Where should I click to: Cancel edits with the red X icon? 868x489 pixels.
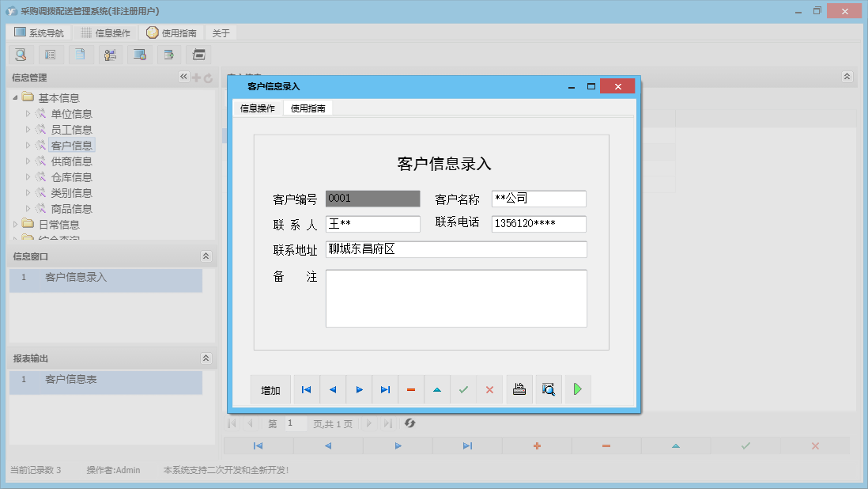(x=489, y=389)
